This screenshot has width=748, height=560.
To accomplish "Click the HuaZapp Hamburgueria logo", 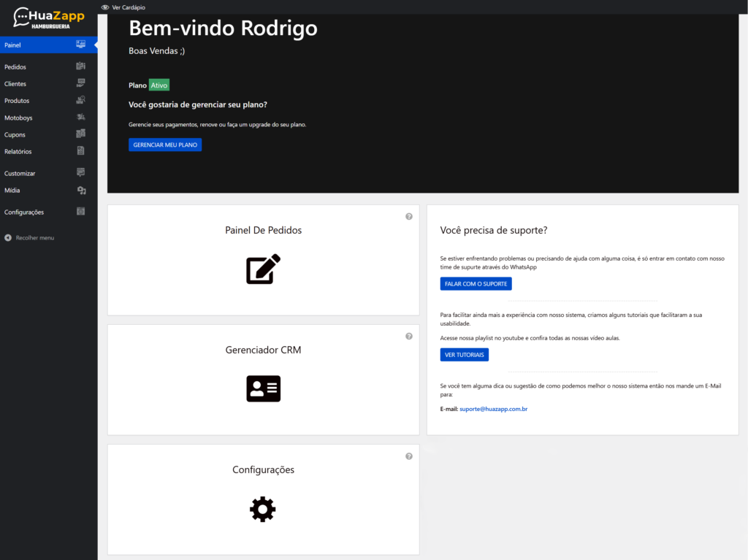I will click(x=49, y=18).
